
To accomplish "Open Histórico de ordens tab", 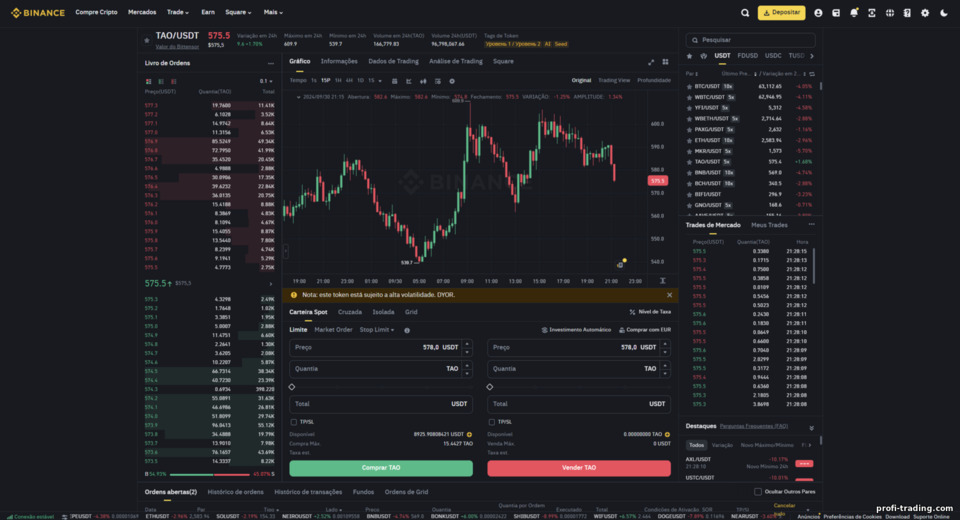I will click(235, 492).
